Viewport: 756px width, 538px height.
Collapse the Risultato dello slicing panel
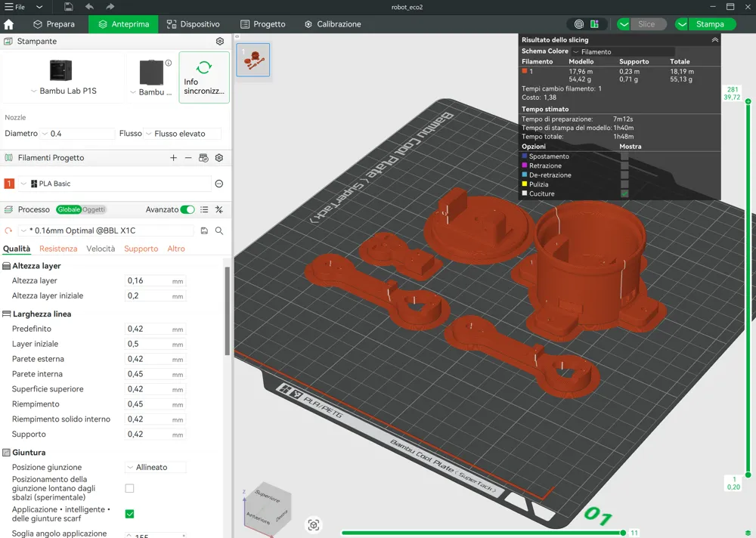[714, 40]
